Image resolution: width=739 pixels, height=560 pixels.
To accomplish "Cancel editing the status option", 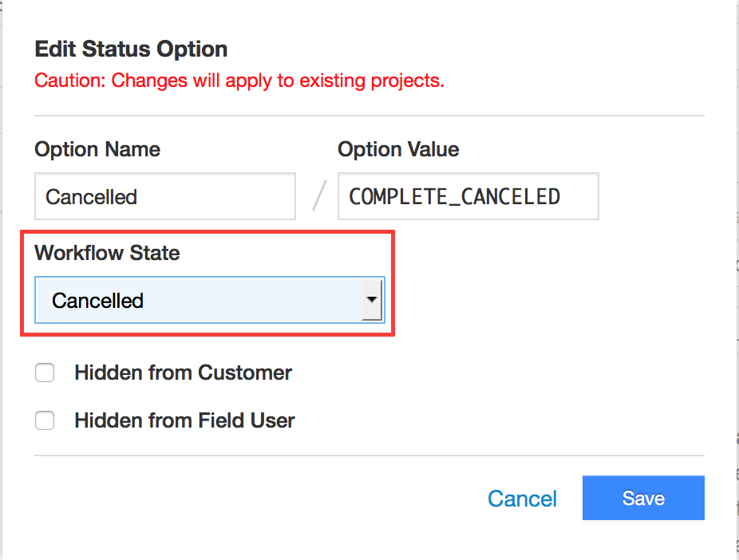I will [522, 499].
